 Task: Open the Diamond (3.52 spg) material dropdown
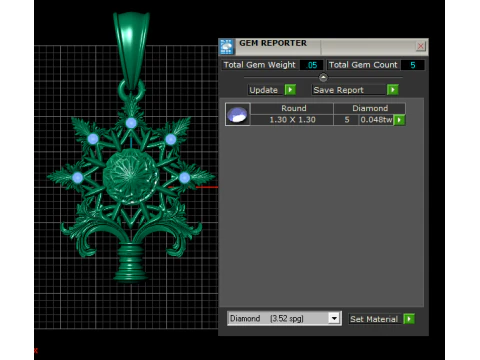[x=334, y=319]
